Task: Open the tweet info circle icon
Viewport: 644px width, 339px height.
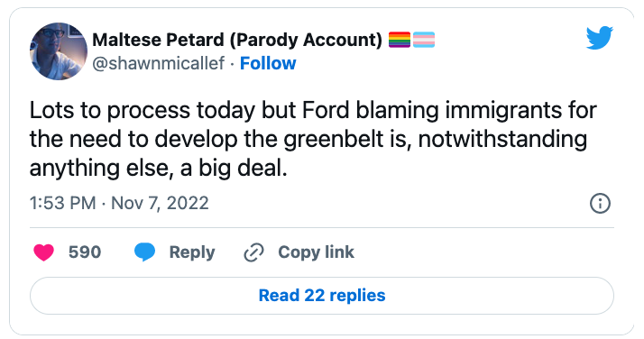Action: click(x=600, y=203)
